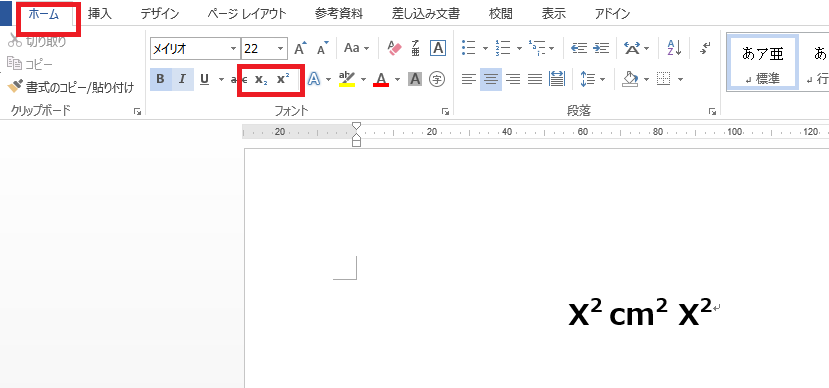829x388 pixels.
Task: Open the numbering library dropdown arrow
Action: coord(519,49)
